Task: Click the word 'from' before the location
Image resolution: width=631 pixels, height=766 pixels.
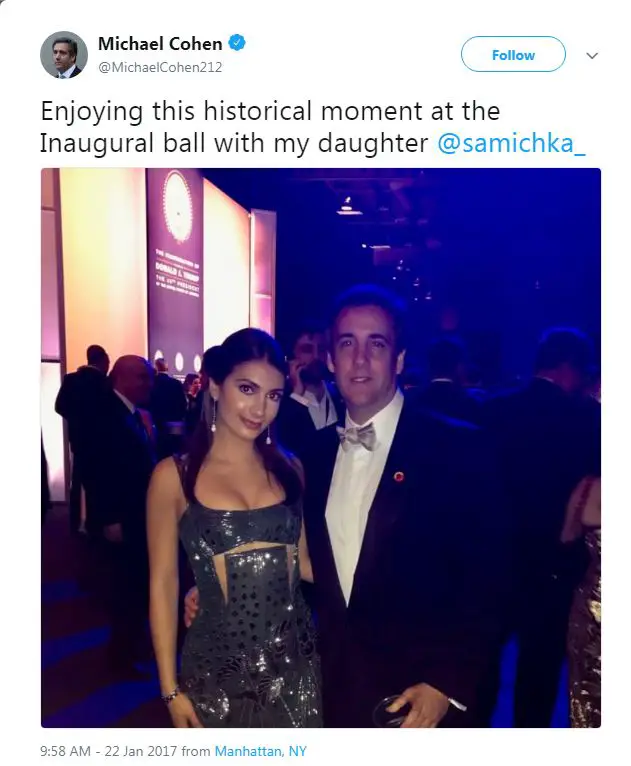Action: pos(196,751)
